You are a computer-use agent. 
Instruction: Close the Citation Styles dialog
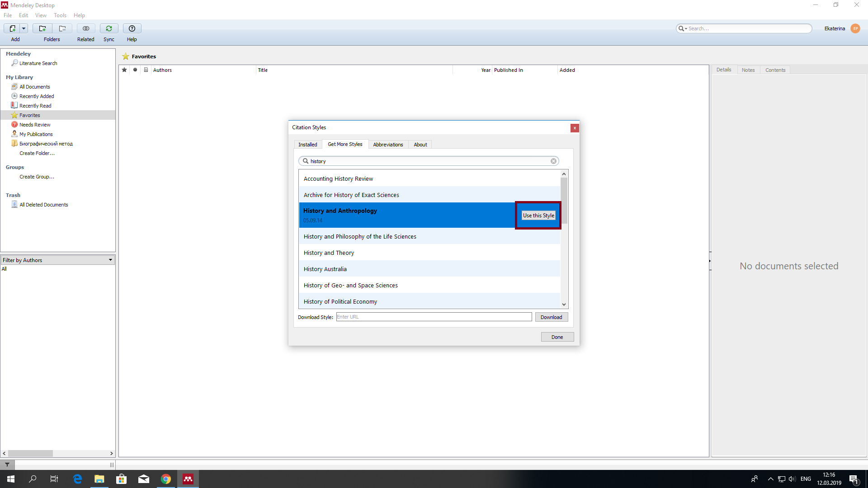(575, 128)
